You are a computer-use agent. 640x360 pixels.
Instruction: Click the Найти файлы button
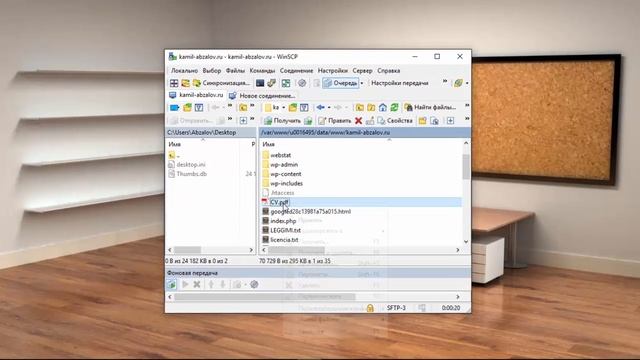click(x=430, y=107)
